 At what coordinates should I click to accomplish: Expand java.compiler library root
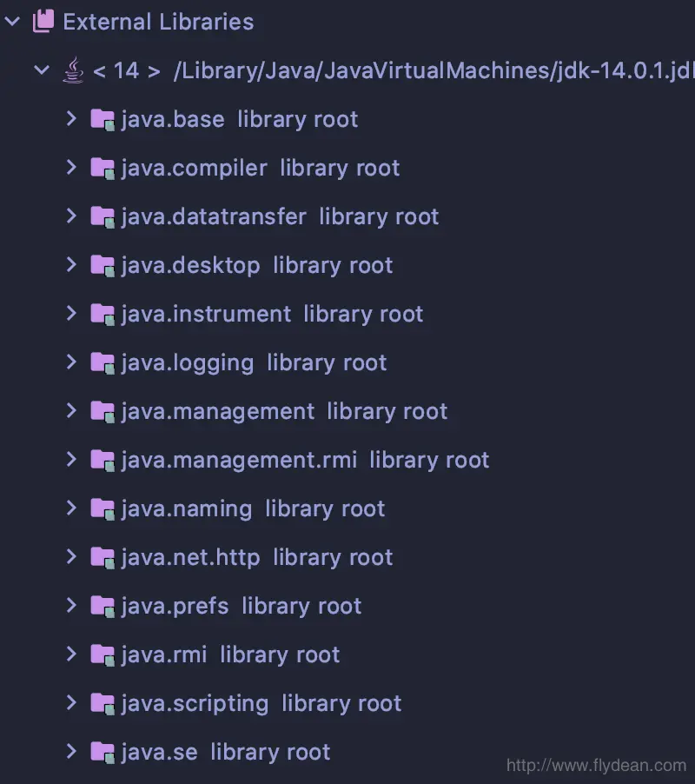[71, 168]
